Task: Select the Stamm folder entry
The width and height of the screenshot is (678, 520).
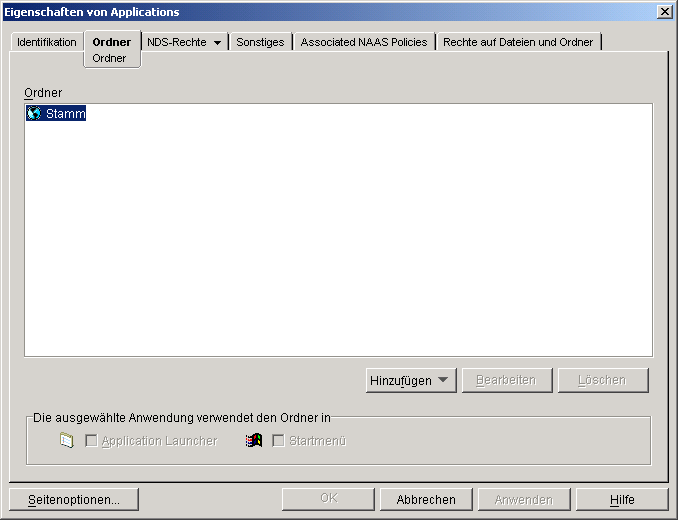Action: [56, 113]
